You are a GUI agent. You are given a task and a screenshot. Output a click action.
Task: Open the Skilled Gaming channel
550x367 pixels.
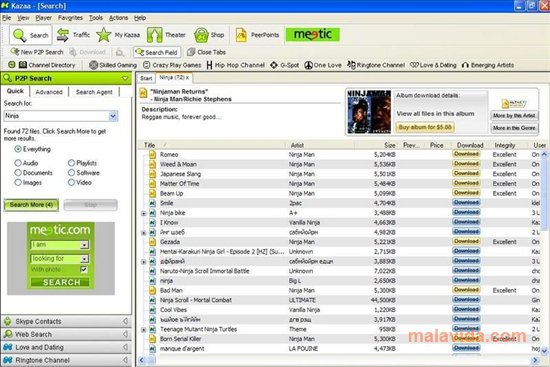(x=113, y=65)
